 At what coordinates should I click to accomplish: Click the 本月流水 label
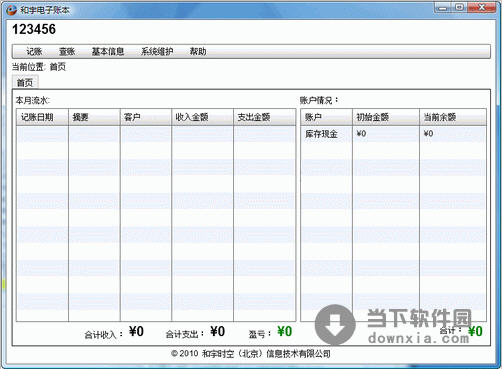coord(32,100)
